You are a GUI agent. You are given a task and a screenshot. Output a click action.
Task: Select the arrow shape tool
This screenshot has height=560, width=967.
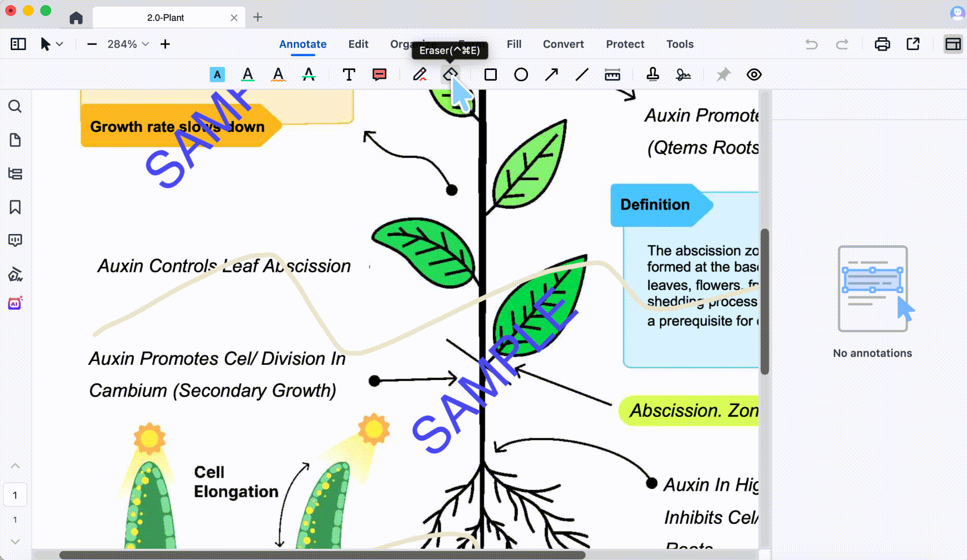click(x=551, y=75)
